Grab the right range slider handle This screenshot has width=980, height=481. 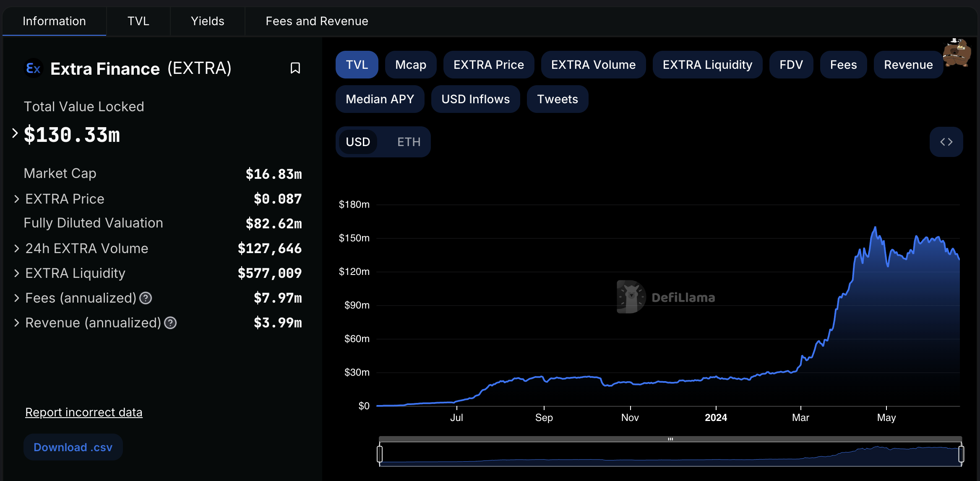pos(961,454)
